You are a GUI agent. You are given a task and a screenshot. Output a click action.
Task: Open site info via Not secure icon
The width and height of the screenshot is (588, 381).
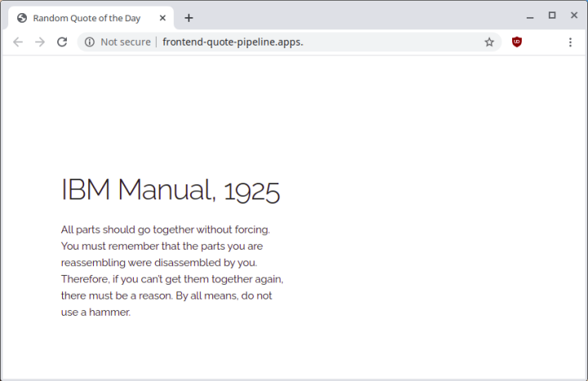coord(89,42)
